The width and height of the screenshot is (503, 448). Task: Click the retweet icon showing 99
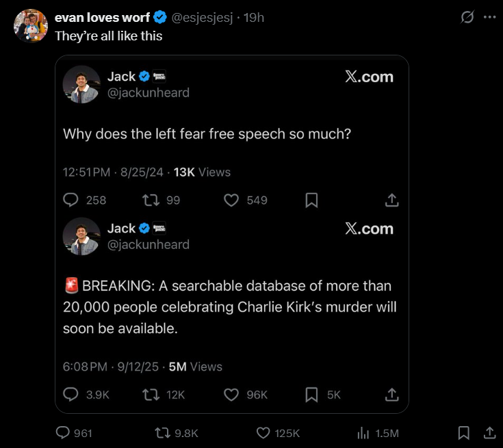(x=149, y=200)
